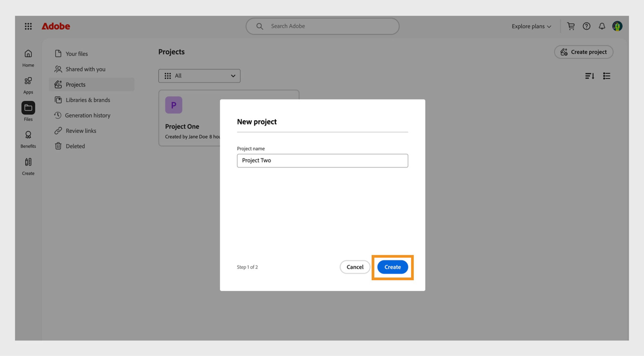The image size is (644, 356).
Task: Click the Project name input field
Action: pyautogui.click(x=322, y=160)
